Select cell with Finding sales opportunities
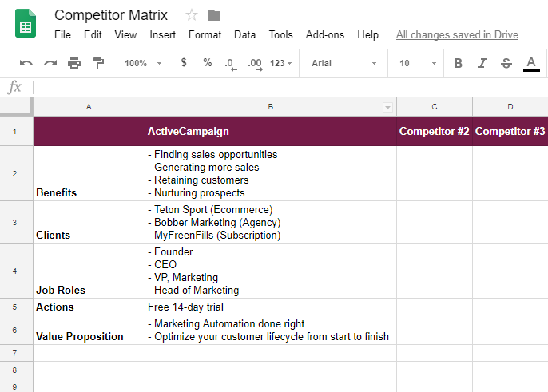Screen dimensions: 548x392 click(271, 173)
